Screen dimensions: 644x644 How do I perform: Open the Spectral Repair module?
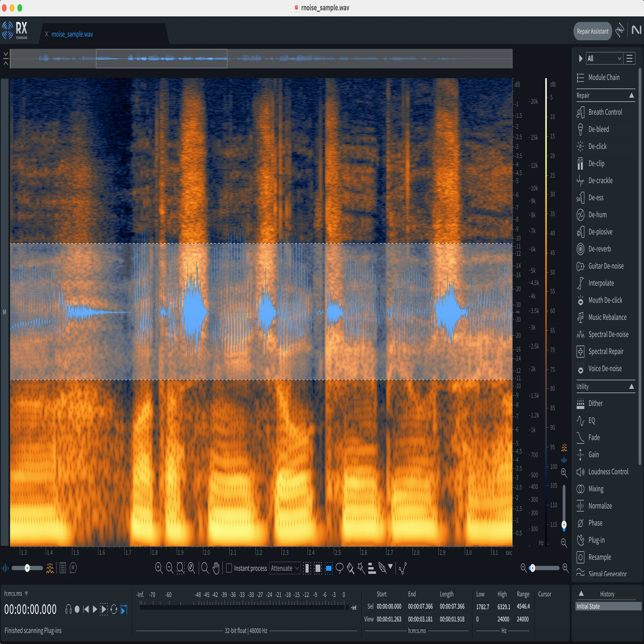606,351
